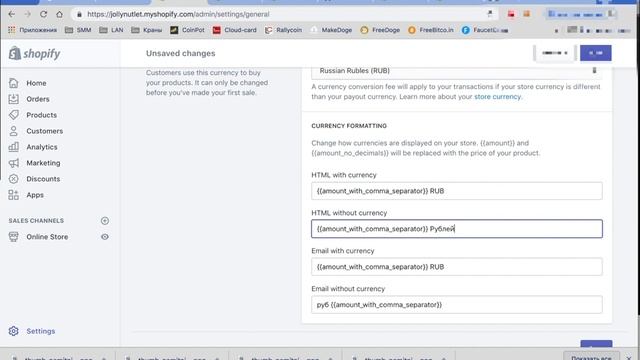The image size is (640, 360).
Task: Click the Settings gear icon
Action: click(x=13, y=331)
